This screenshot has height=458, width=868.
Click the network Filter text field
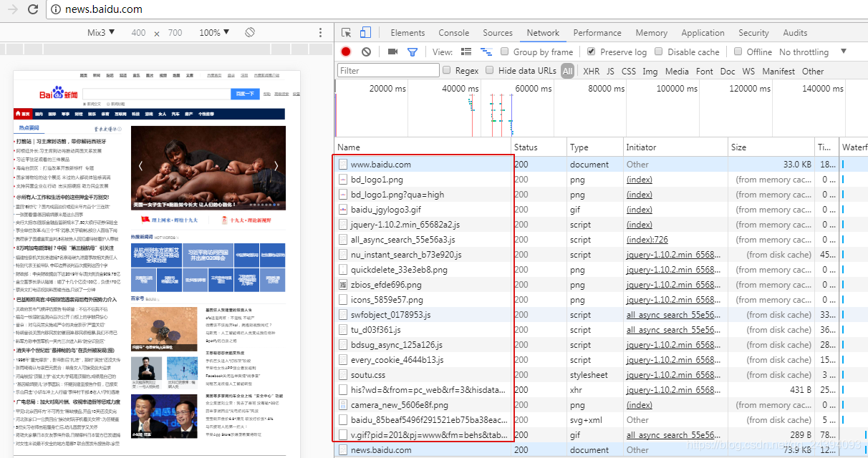point(388,70)
